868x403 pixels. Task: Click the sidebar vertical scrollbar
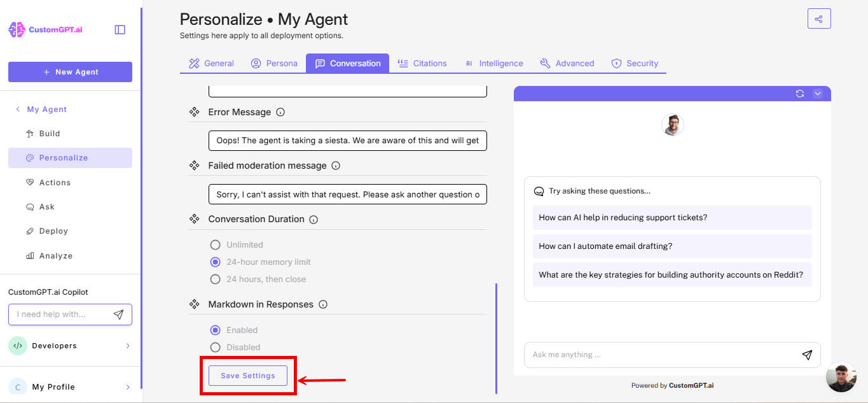[x=141, y=197]
